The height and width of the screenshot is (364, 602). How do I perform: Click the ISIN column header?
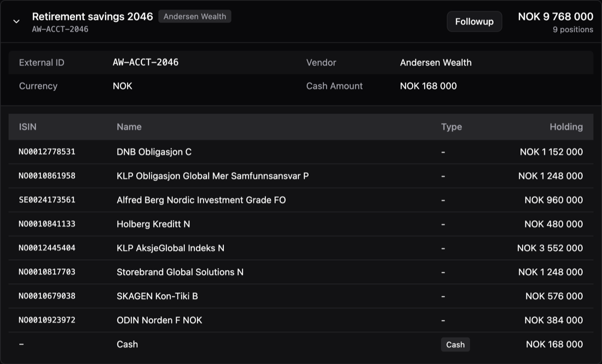click(x=28, y=127)
